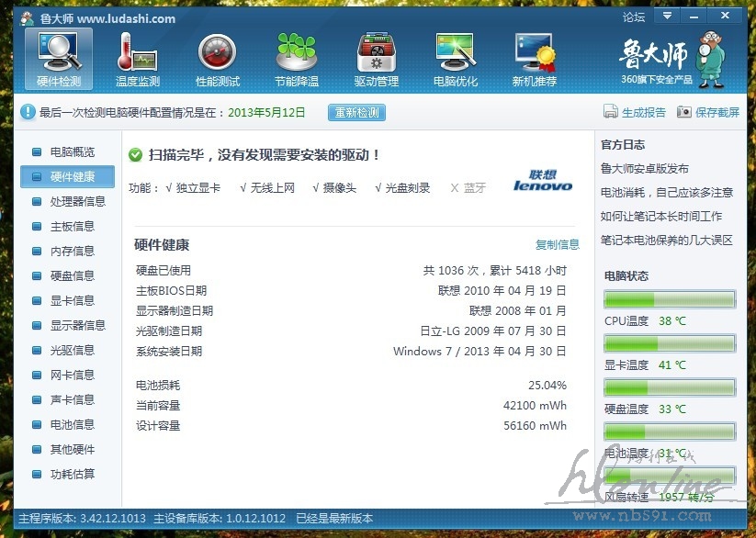The height and width of the screenshot is (538, 756).
Task: Select the 电脑优化 optimization icon
Action: [x=455, y=52]
